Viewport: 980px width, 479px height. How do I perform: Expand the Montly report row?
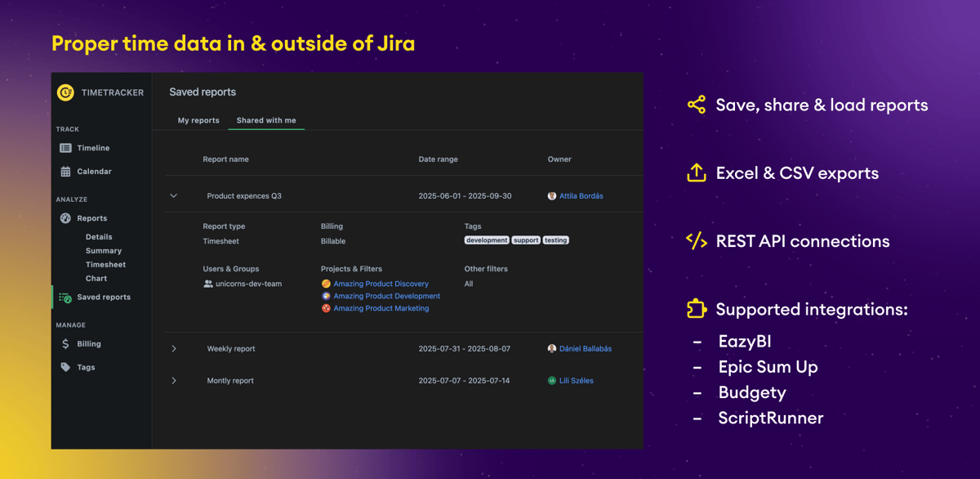[x=174, y=381]
